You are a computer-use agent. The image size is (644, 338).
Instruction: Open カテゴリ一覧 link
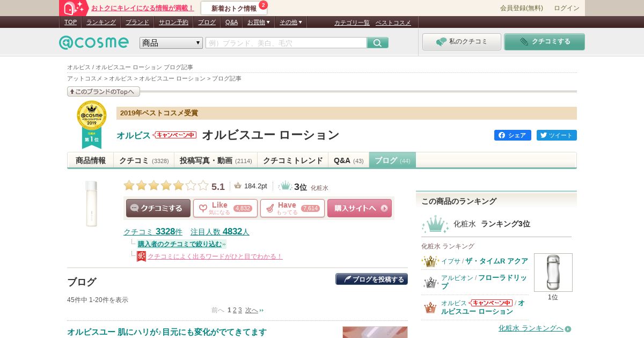point(352,23)
